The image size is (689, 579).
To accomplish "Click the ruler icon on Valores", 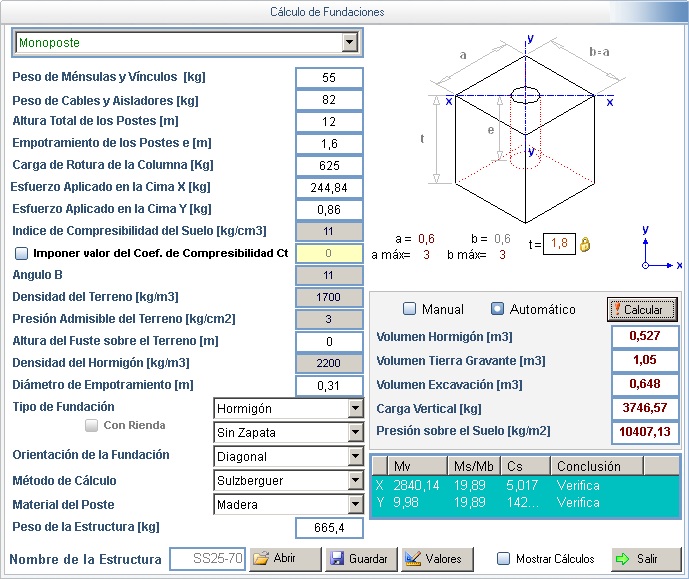I will [x=413, y=558].
